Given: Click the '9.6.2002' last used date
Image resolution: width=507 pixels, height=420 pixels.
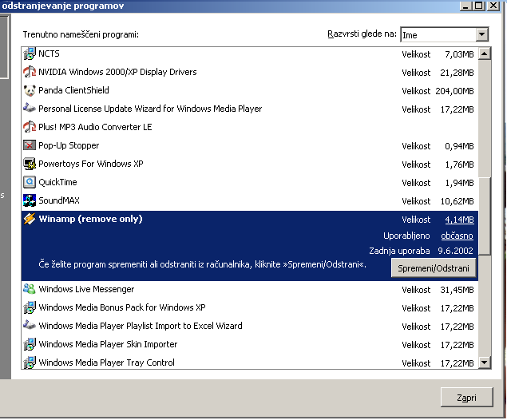Looking at the screenshot, I should [456, 251].
